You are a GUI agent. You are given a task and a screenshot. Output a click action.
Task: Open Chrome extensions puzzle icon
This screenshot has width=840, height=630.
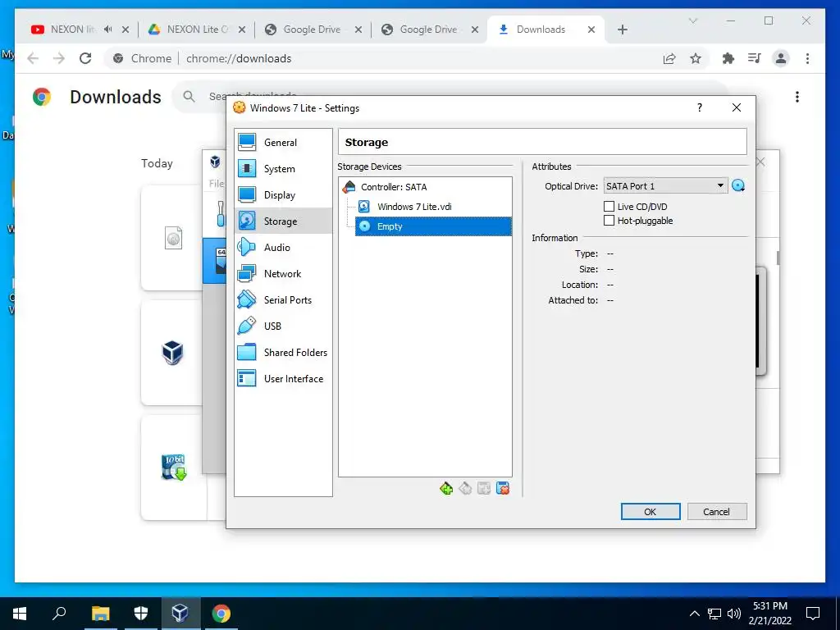click(728, 58)
